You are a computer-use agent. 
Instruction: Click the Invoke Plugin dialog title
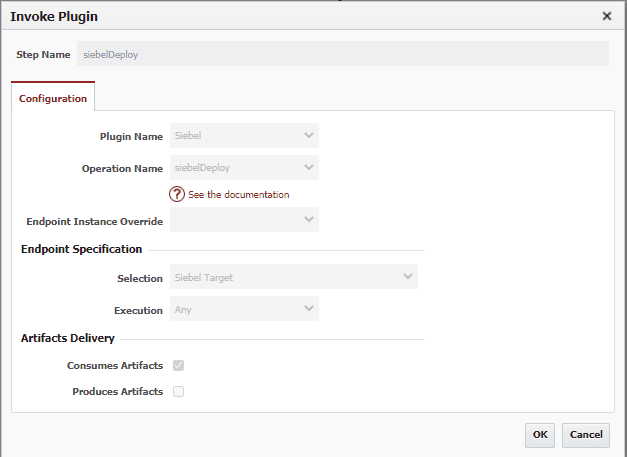click(x=54, y=16)
